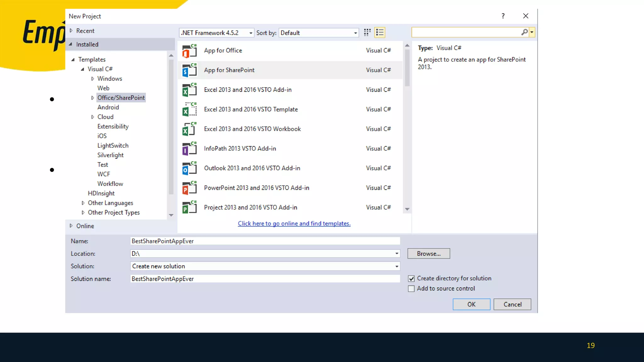Select the App for Office template icon
Viewport: 644px width, 362px height.
[190, 51]
